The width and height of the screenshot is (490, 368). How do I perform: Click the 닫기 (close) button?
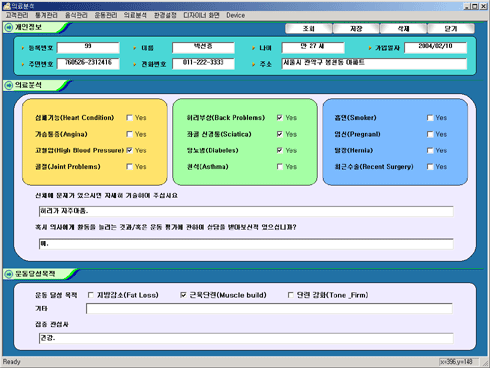[x=451, y=29]
